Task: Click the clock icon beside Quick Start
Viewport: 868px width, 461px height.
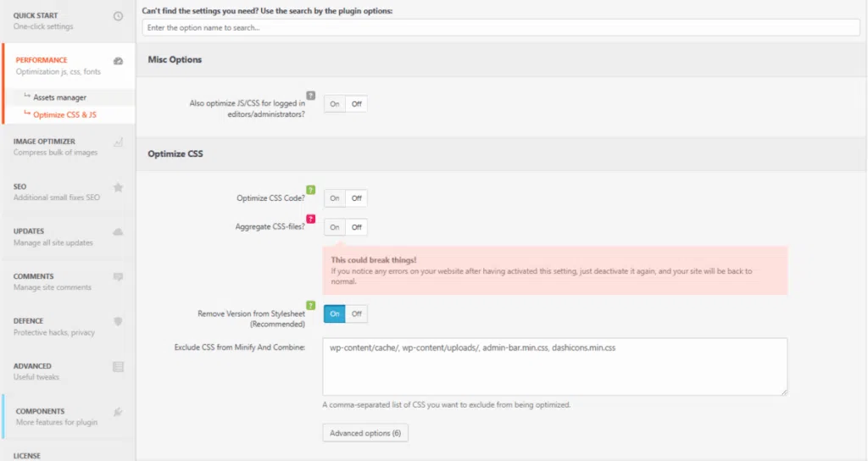Action: (118, 16)
